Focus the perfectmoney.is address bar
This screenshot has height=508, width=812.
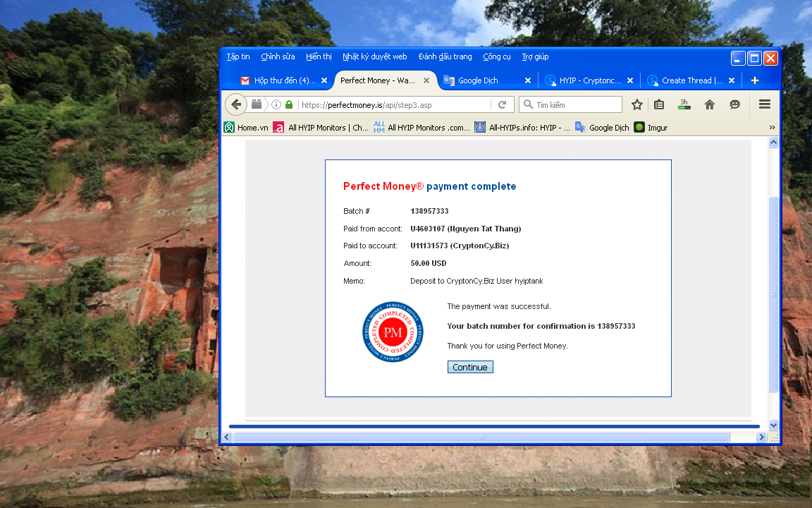tap(395, 104)
